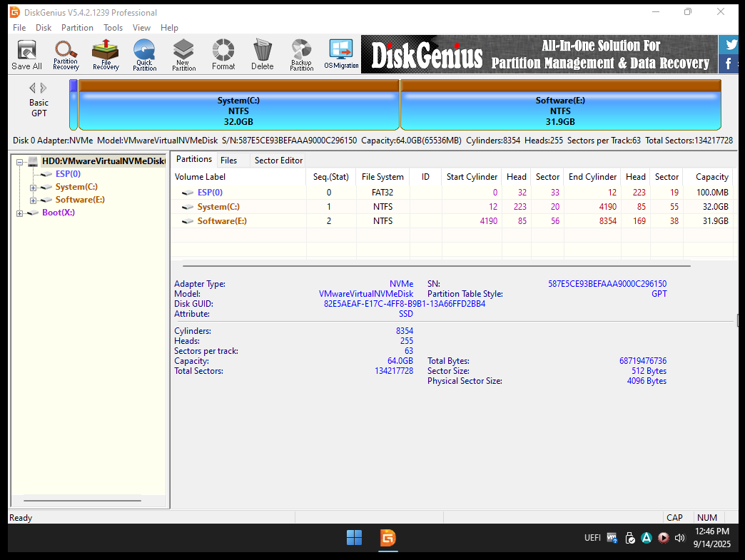Open the Partition Recovery tool

click(66, 55)
